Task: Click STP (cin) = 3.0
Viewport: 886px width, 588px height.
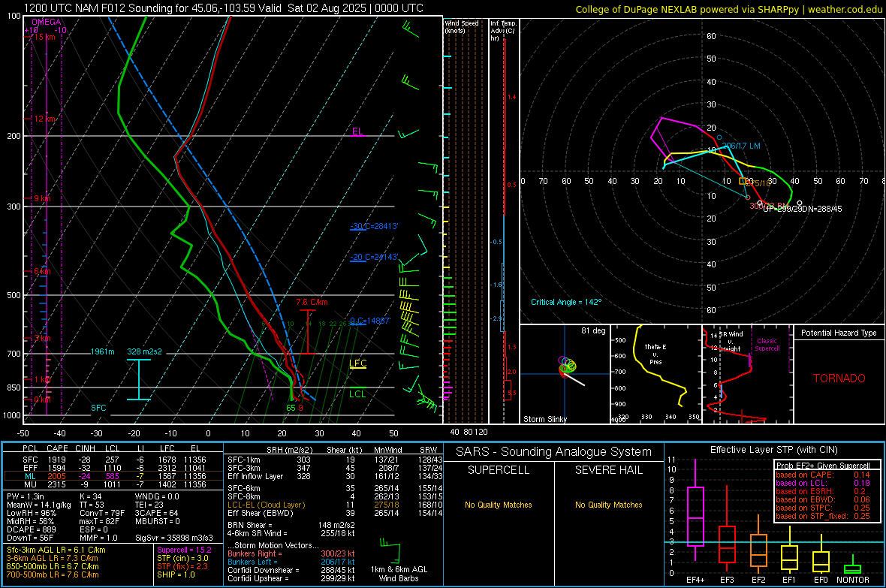Action: click(x=182, y=558)
